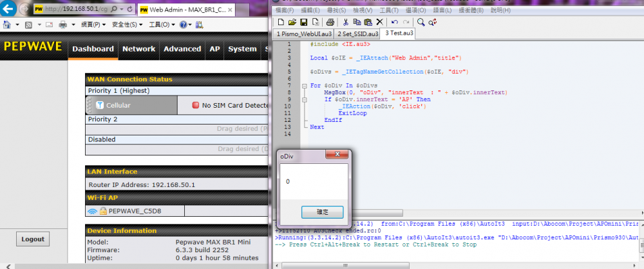
Task: Select the 3 Test.au3 tab
Action: click(399, 33)
